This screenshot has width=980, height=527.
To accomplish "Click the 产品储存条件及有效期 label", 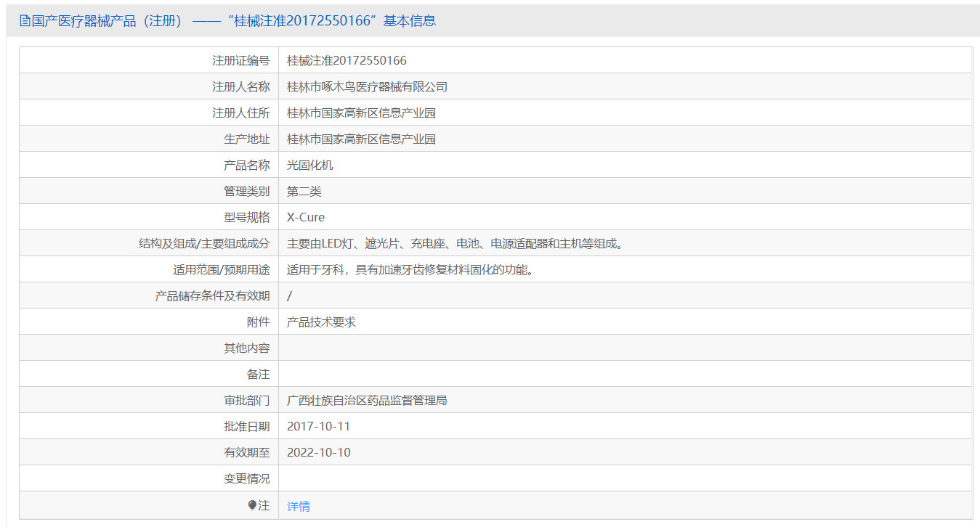I will [212, 295].
